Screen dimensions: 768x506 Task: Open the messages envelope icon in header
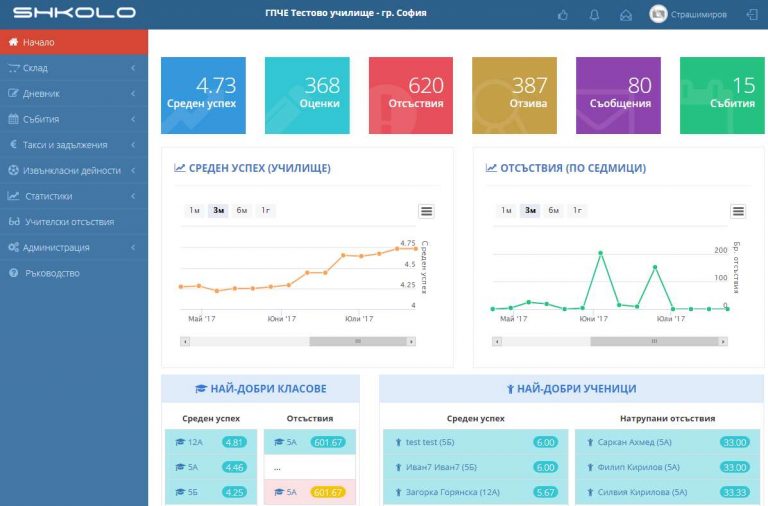626,14
